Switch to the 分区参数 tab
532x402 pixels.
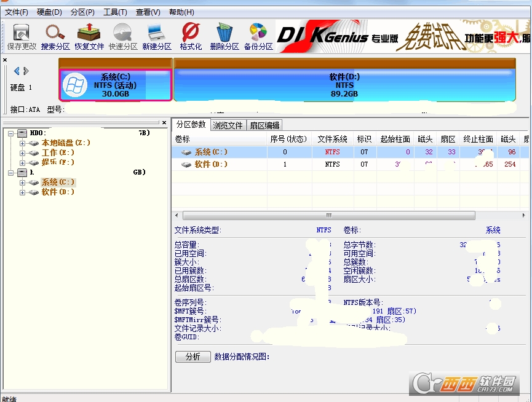coord(191,124)
